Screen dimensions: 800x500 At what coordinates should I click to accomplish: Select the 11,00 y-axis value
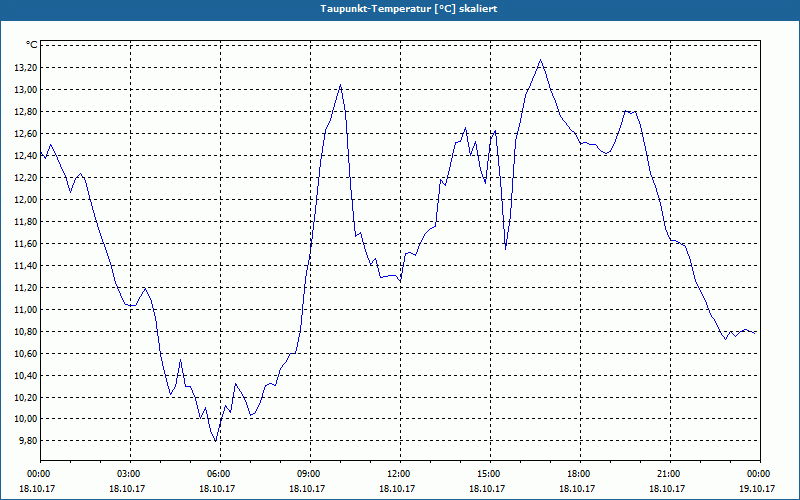click(28, 309)
